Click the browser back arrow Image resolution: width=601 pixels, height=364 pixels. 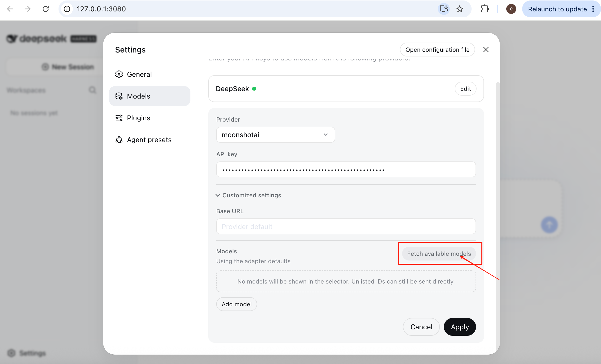tap(10, 9)
